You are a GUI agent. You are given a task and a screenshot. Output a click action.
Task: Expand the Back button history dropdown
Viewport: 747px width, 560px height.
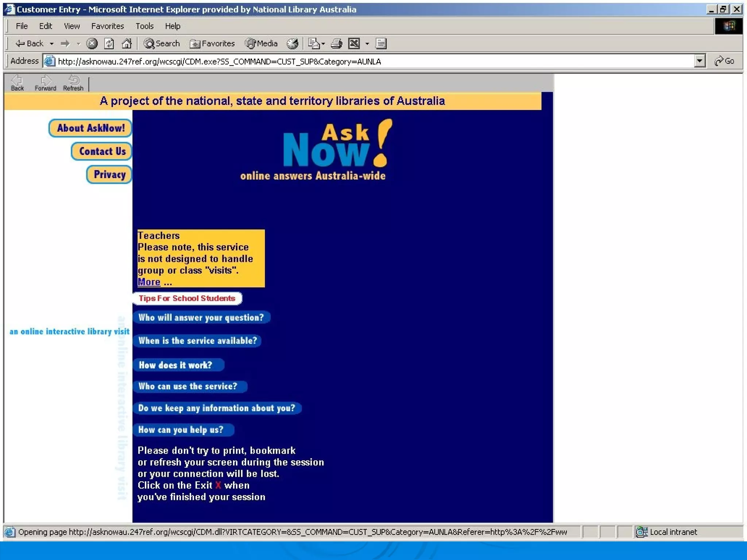(x=52, y=44)
